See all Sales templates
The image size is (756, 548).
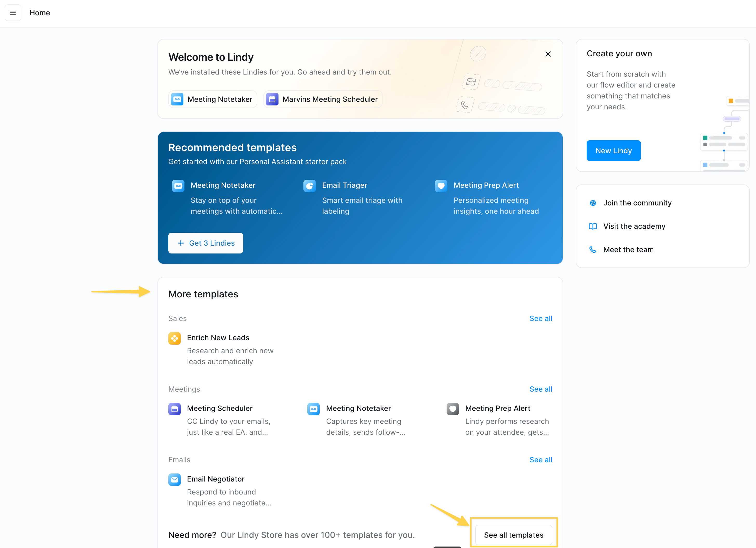point(541,318)
